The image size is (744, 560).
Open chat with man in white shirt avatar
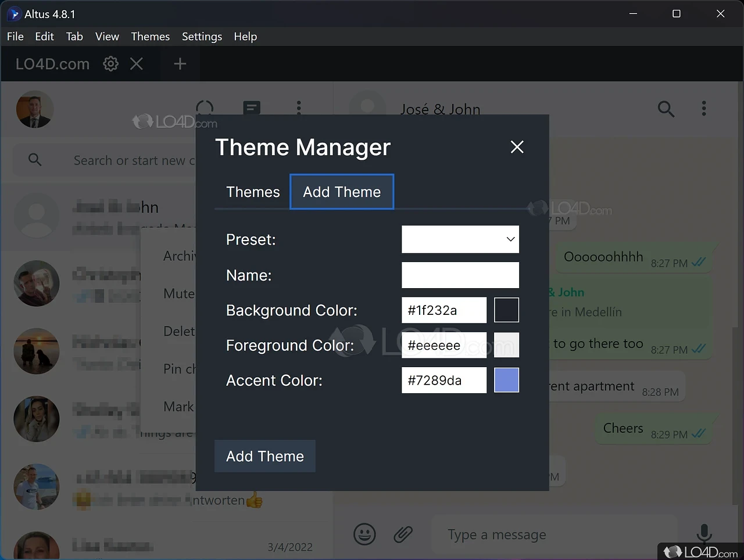click(x=37, y=487)
